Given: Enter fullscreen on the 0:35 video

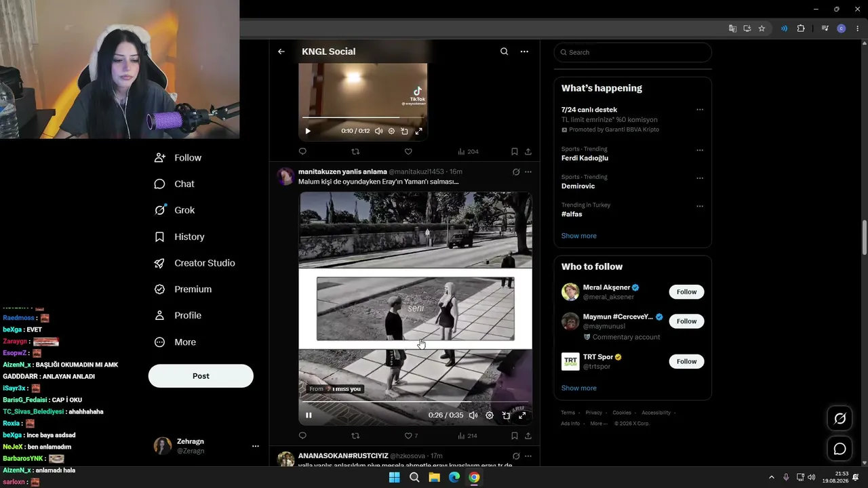Looking at the screenshot, I should click(522, 415).
